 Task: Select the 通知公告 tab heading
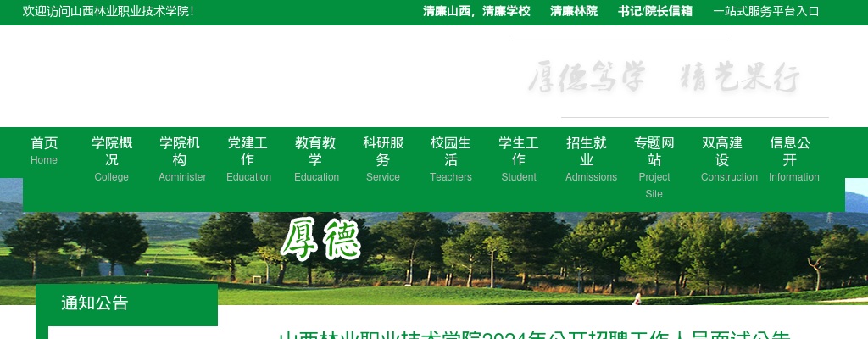point(95,303)
